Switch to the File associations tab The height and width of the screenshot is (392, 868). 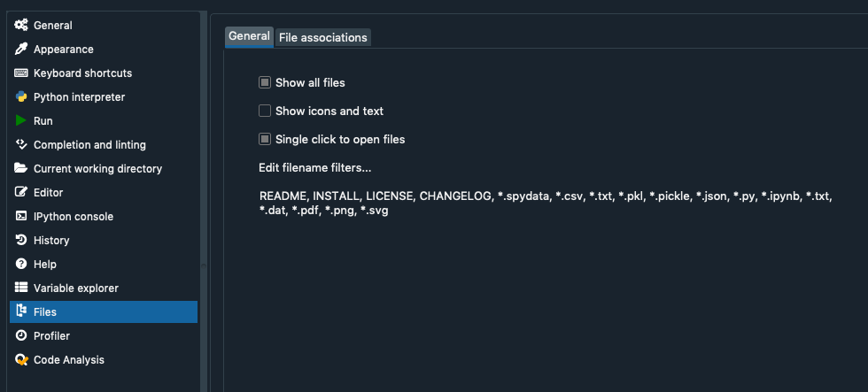coord(322,37)
